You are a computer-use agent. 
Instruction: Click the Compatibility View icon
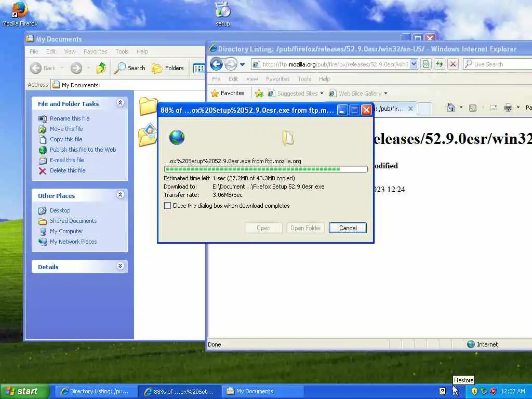click(x=426, y=64)
